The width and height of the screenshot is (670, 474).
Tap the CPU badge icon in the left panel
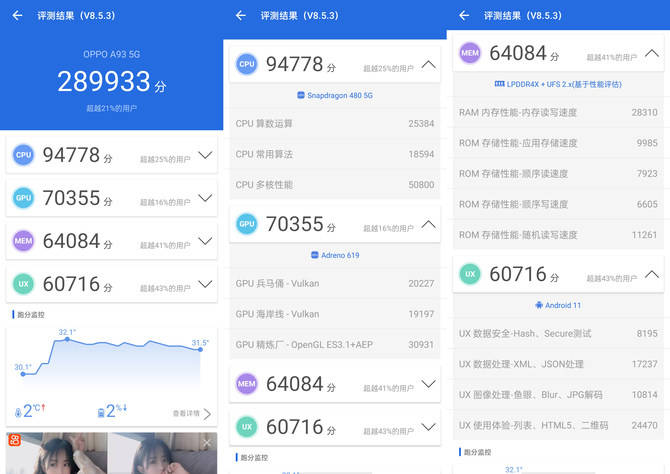click(x=24, y=155)
